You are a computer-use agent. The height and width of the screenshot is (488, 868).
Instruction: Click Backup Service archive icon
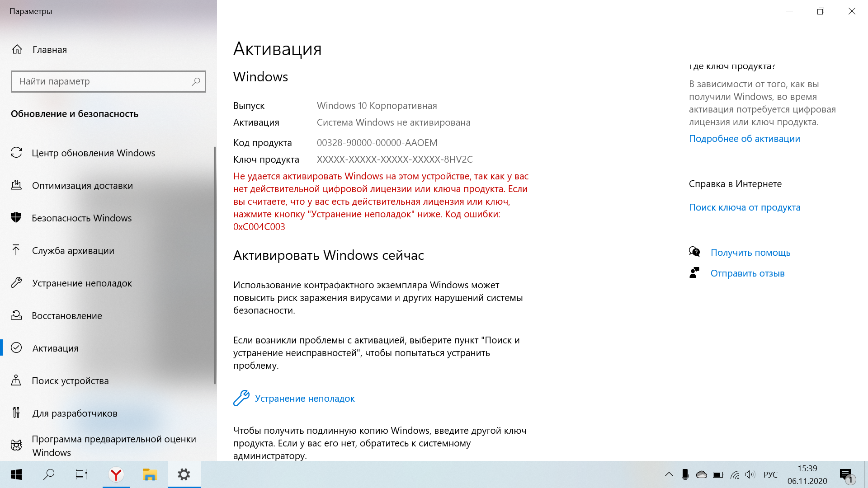[x=17, y=250]
